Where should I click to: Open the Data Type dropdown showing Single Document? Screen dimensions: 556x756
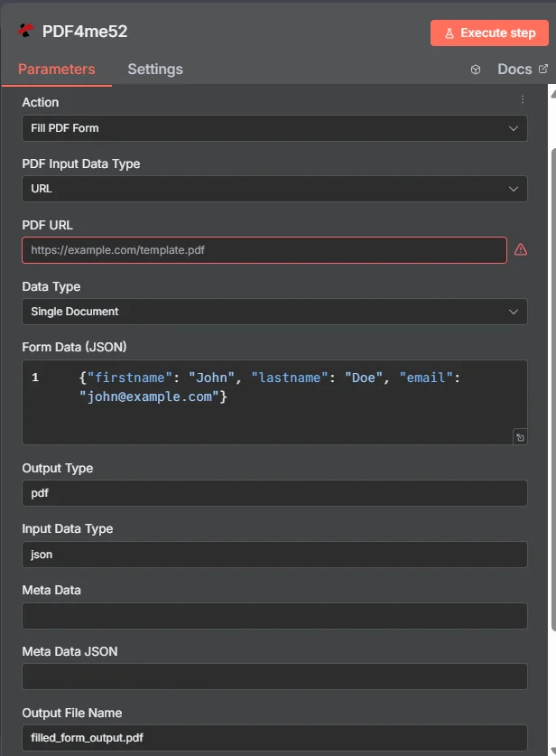click(274, 312)
